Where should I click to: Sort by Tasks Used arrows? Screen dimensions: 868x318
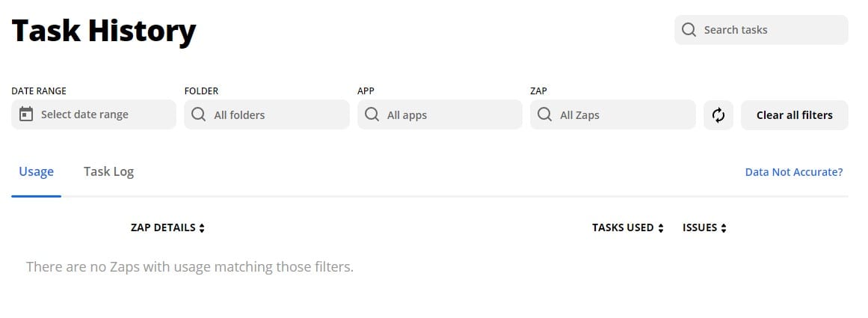click(x=661, y=228)
